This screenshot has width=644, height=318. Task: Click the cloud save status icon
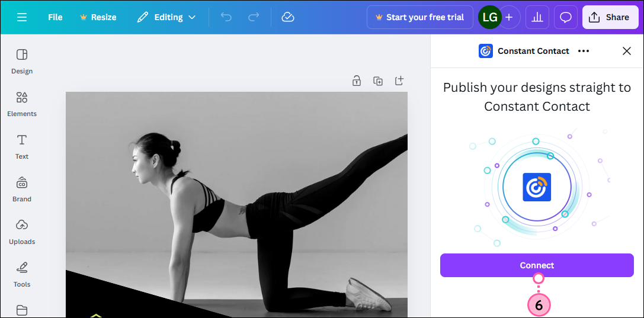coord(288,17)
